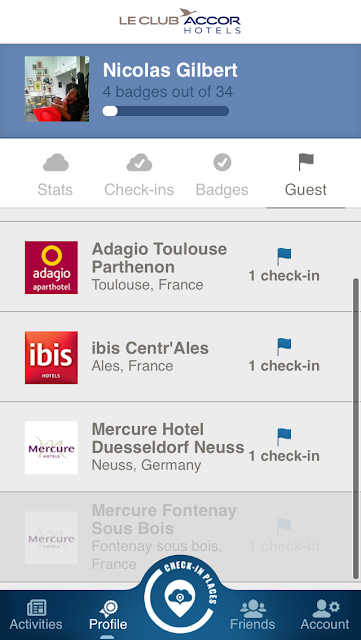Switch to the Profile bottom tab
Image resolution: width=361 pixels, height=640 pixels.
pyautogui.click(x=108, y=615)
